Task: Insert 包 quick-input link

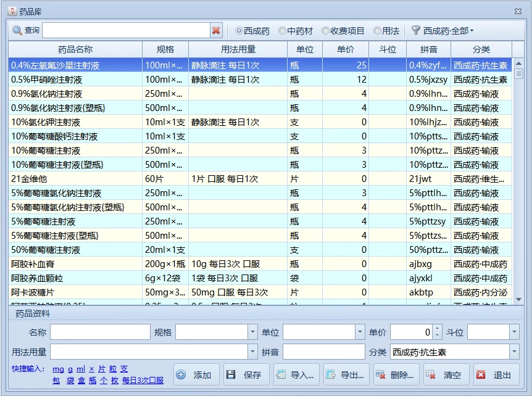Action: tap(57, 381)
